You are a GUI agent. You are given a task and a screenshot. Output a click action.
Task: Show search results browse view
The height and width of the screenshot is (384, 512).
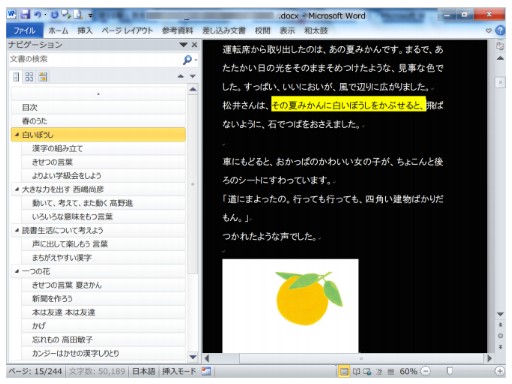(x=43, y=77)
